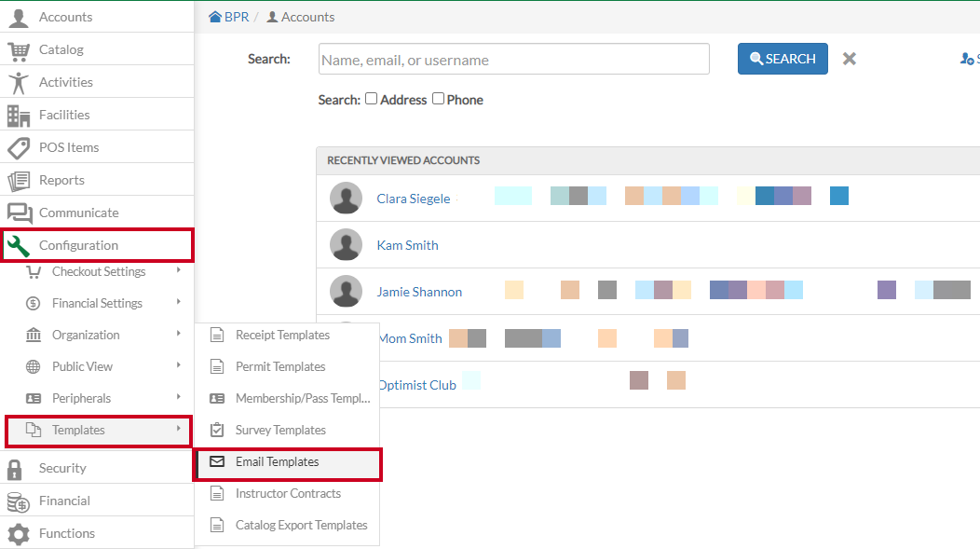Click the Survey Templates clipboard check icon

[x=217, y=431]
